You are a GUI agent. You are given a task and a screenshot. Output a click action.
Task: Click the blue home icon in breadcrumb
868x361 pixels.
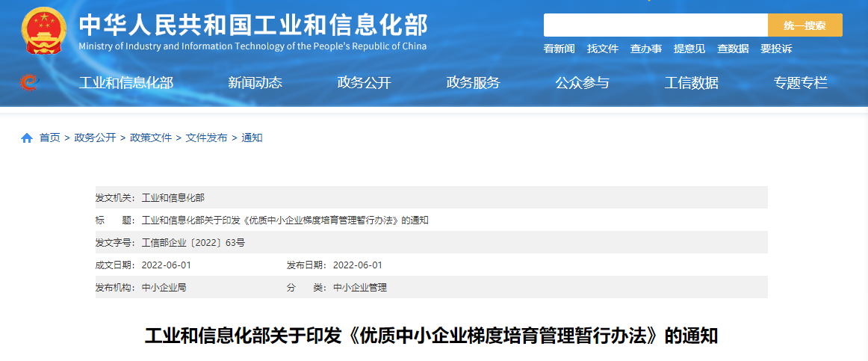point(27,138)
